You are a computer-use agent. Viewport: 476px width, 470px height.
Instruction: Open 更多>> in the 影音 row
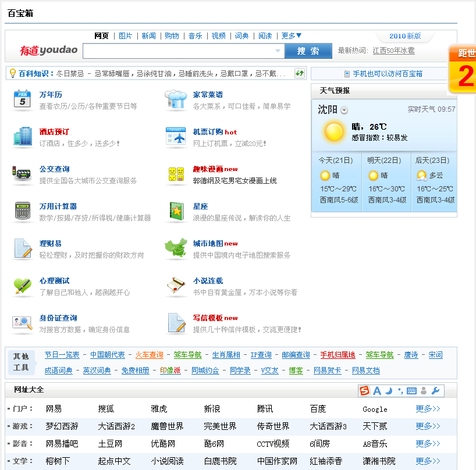[428, 444]
